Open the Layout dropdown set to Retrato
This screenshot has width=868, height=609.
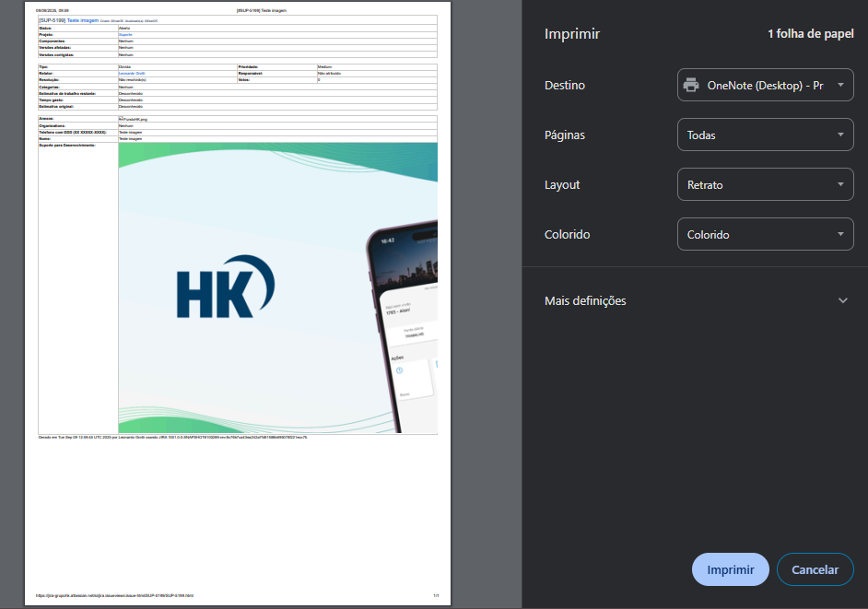765,184
